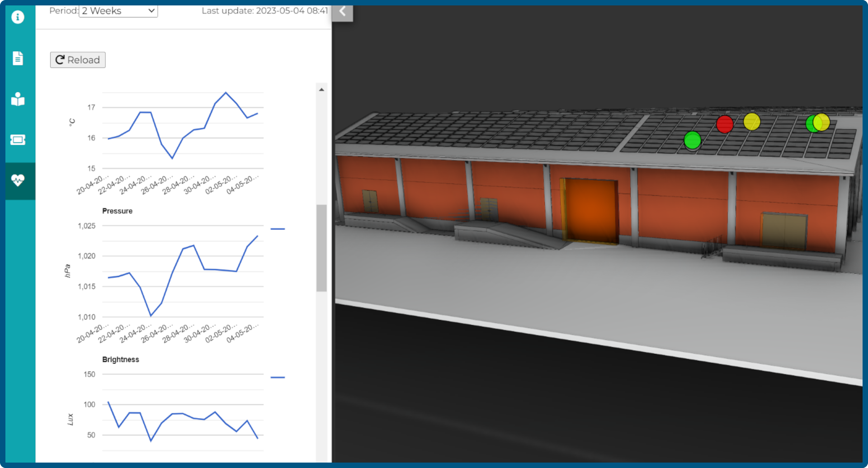Click the red sensor marker on the roof
The height and width of the screenshot is (468, 868).
(725, 125)
